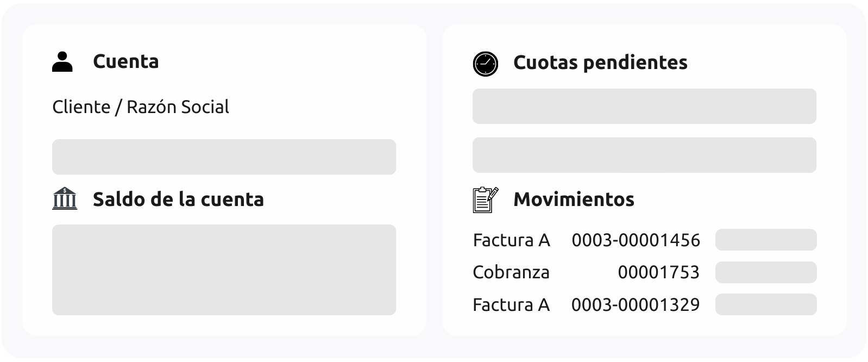The image size is (868, 362).
Task: Click the large Saldo de la cuenta box
Action: (224, 270)
